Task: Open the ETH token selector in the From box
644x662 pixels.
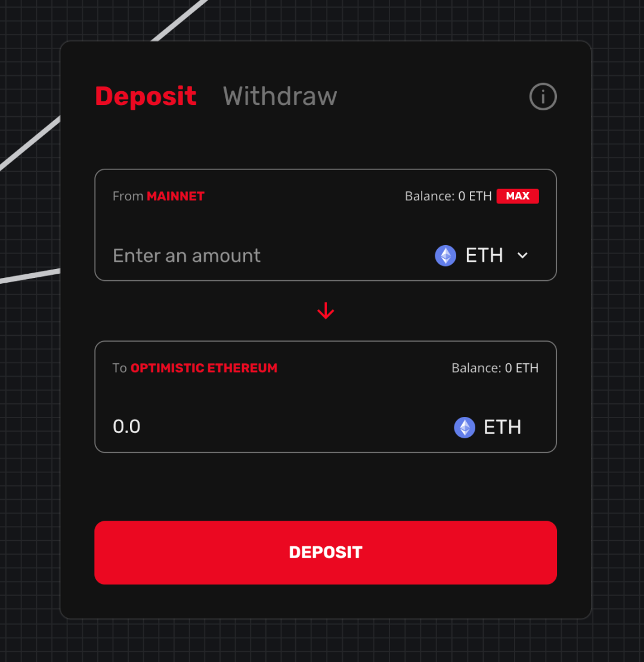Action: coord(482,255)
